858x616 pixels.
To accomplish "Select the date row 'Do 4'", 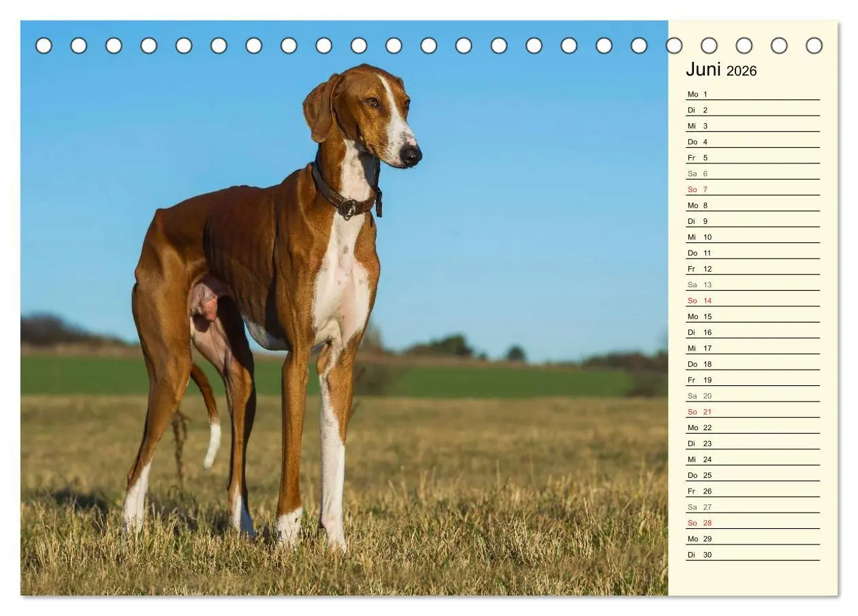I will (x=752, y=142).
